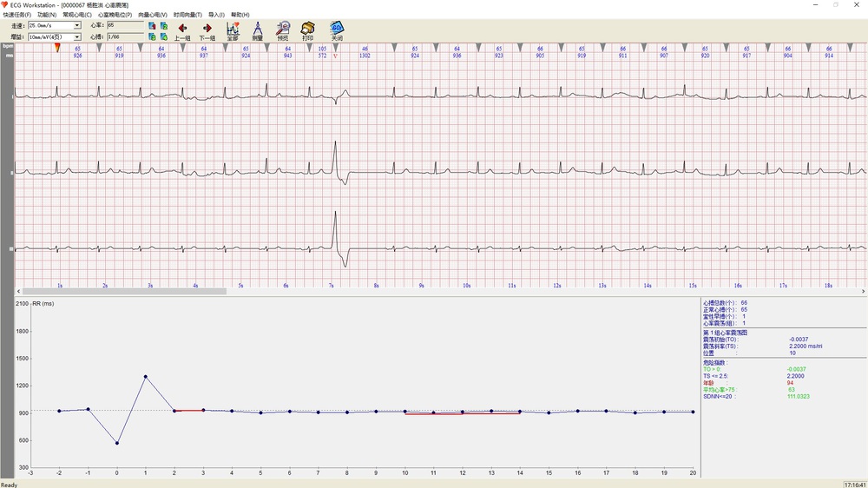The width and height of the screenshot is (868, 488).
Task: Open 预览 print preview
Action: point(283,31)
